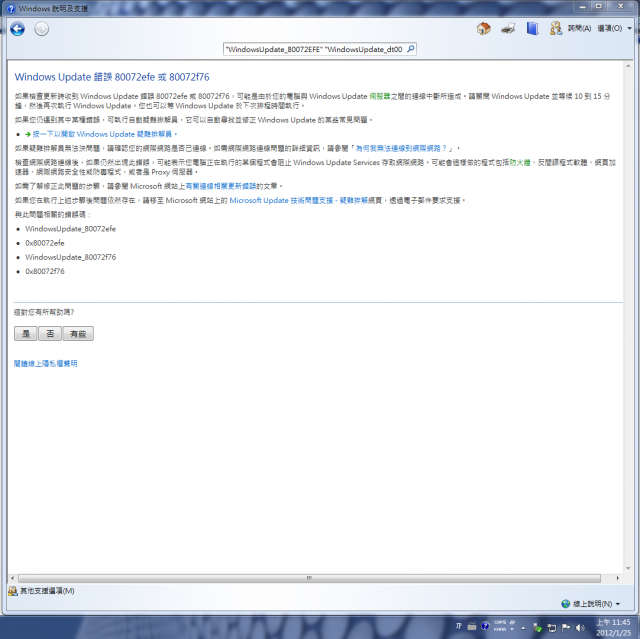The image size is (640, 639).
Task: Click the taskbar clock showing 上午 11:45
Action: [x=613, y=628]
